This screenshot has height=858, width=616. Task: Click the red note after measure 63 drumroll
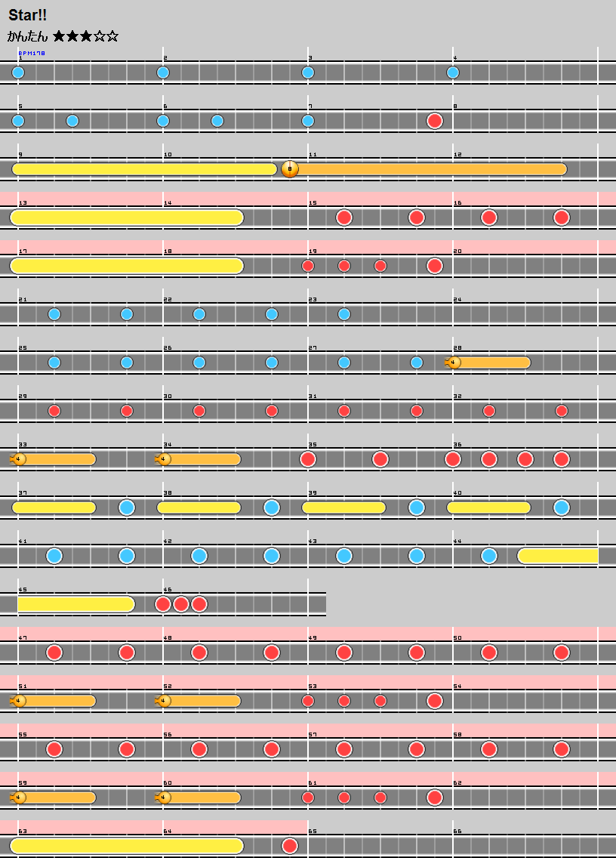pyautogui.click(x=289, y=846)
